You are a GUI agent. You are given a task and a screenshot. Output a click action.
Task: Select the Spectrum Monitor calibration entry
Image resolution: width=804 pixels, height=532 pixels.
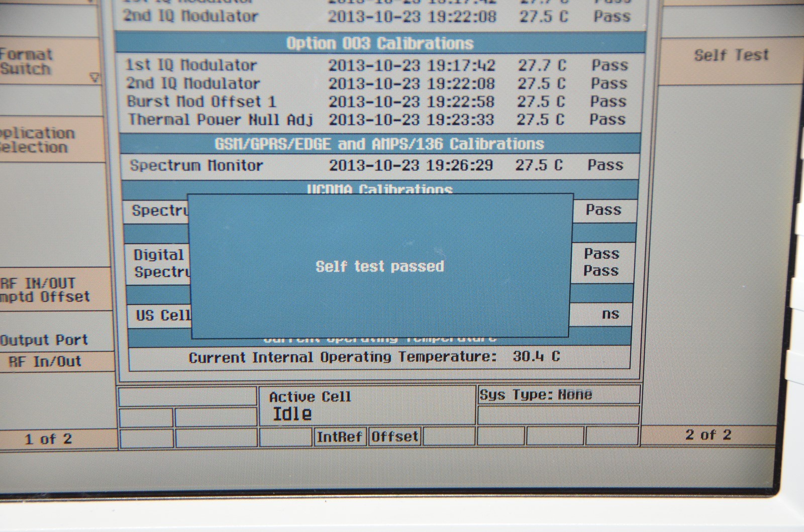(377, 165)
